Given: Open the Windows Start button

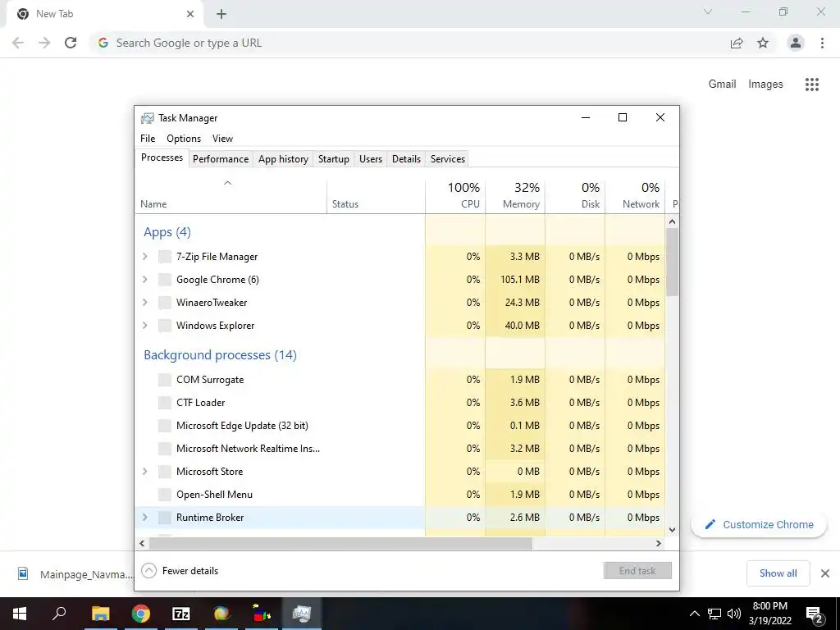Looking at the screenshot, I should point(20,614).
